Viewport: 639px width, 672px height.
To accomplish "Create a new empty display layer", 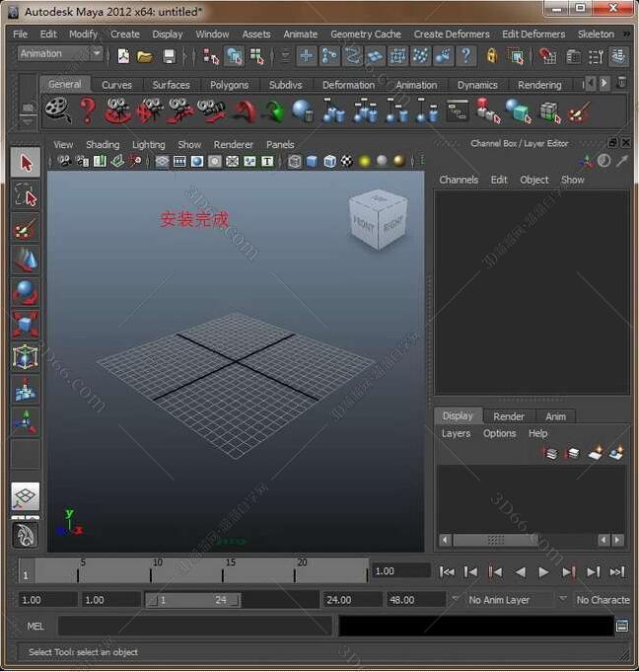I will click(x=596, y=454).
